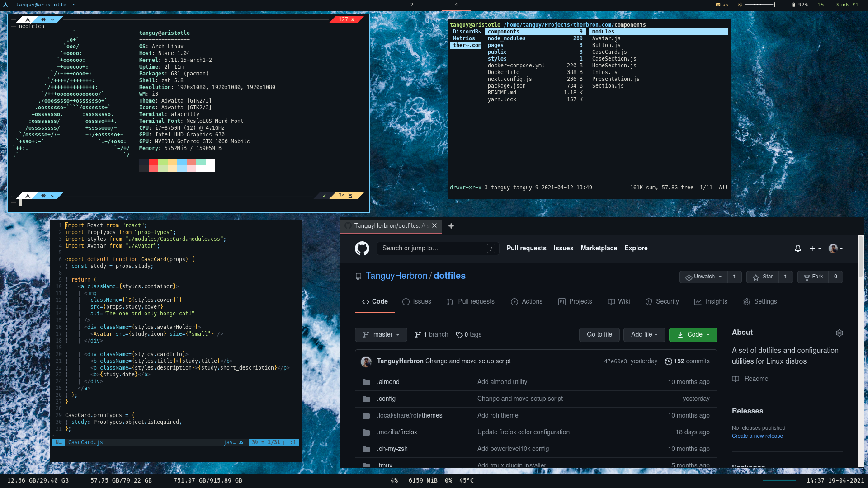
Task: Close the TanguyHerbron/dotfiles browser tab
Action: 434,225
